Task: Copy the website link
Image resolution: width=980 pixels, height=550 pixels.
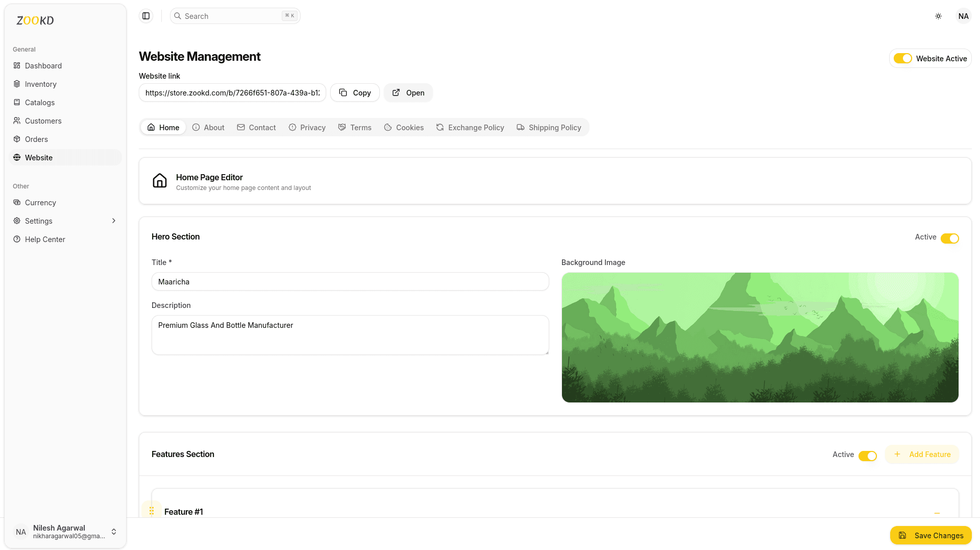Action: pyautogui.click(x=355, y=92)
